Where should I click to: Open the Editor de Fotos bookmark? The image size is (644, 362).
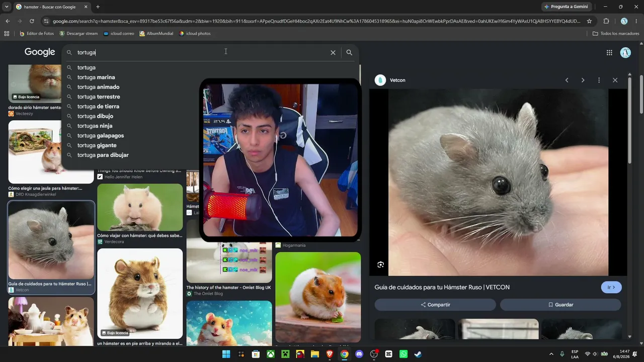tap(37, 34)
